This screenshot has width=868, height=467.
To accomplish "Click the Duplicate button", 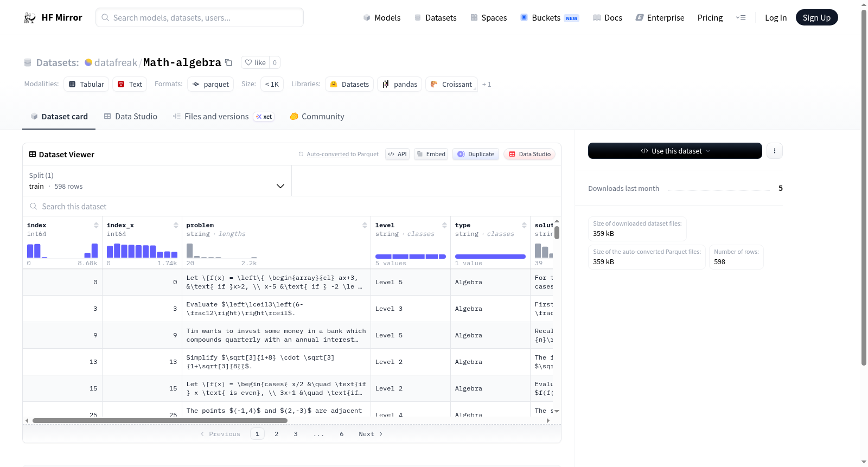I will pos(476,154).
